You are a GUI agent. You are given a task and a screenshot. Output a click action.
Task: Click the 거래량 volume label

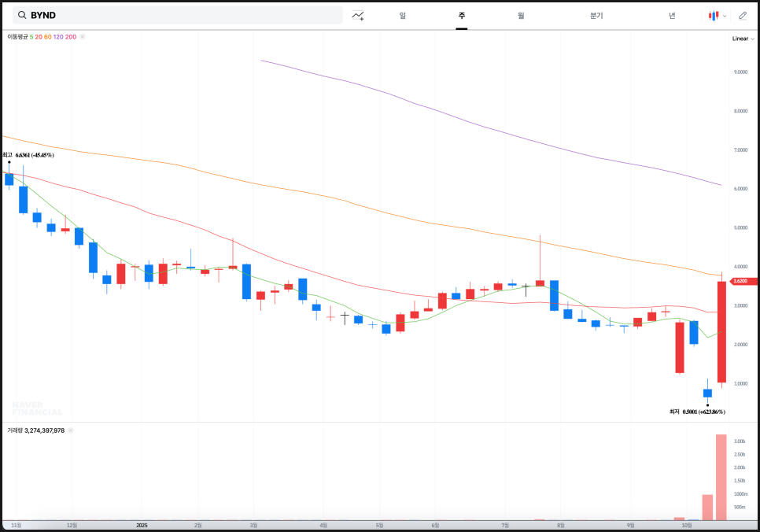(15, 430)
